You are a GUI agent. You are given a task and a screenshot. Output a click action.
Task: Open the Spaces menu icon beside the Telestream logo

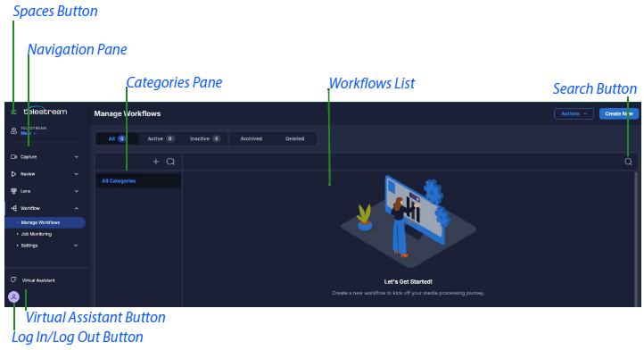click(x=13, y=112)
